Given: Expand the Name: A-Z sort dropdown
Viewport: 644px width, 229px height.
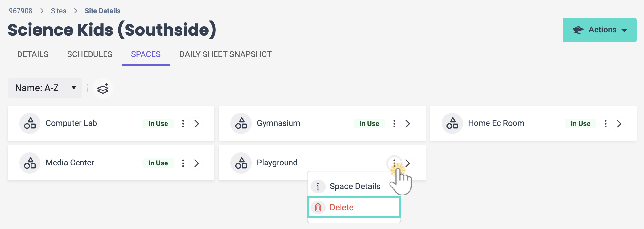Looking at the screenshot, I should coord(45,88).
